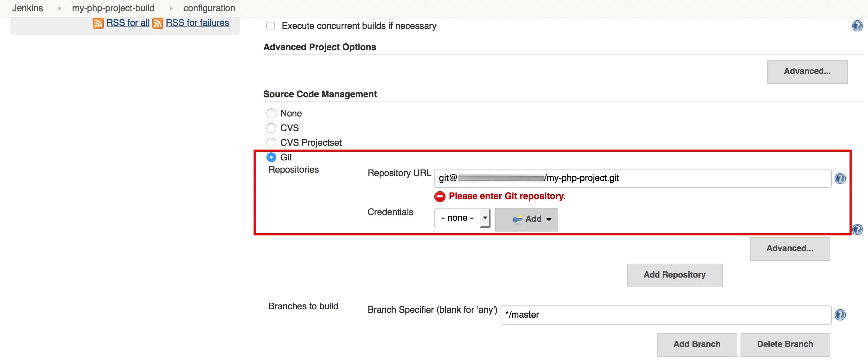Expand Advanced Project Options with Advanced button
Viewport: 868px width, 363px height.
pyautogui.click(x=807, y=71)
